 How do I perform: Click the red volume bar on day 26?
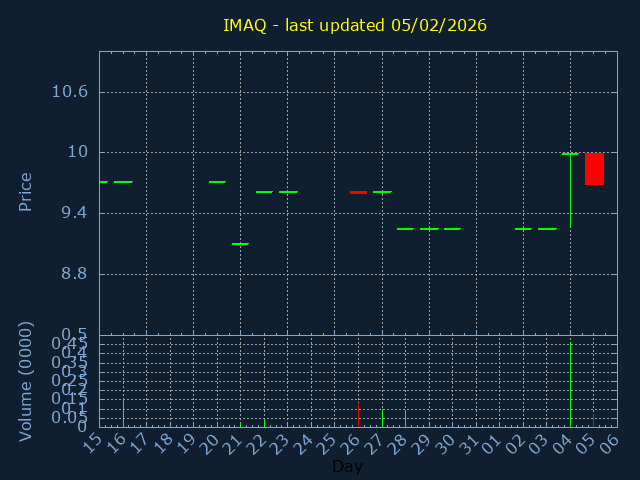coord(358,415)
